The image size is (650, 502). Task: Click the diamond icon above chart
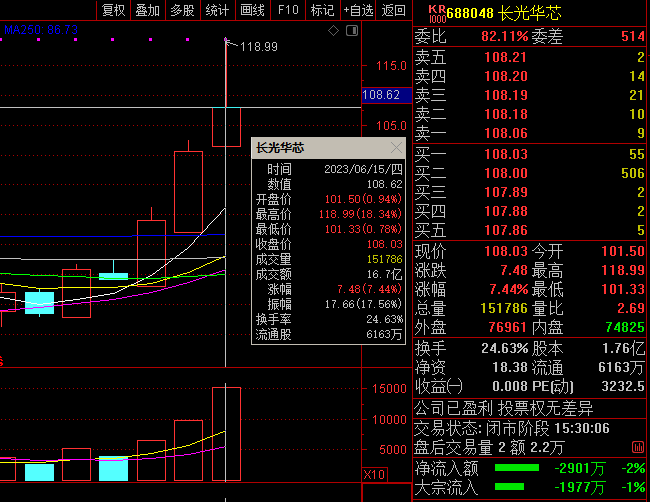[x=333, y=31]
